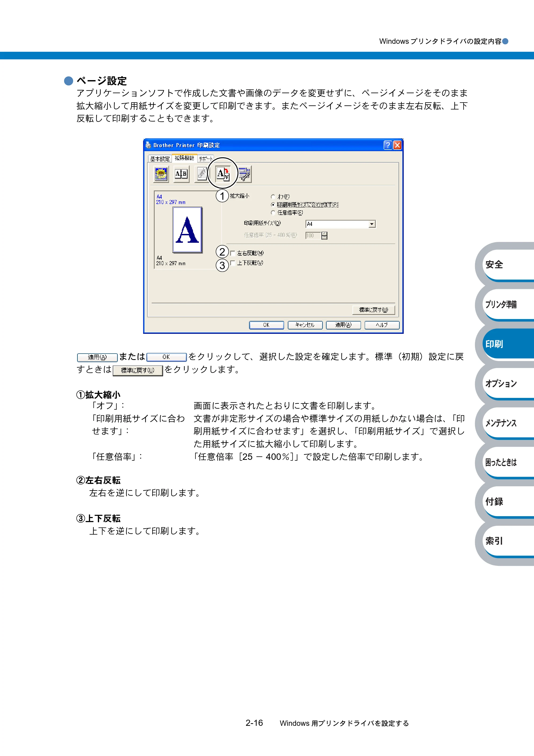Switch to the 拡張機能 tab

pyautogui.click(x=184, y=158)
